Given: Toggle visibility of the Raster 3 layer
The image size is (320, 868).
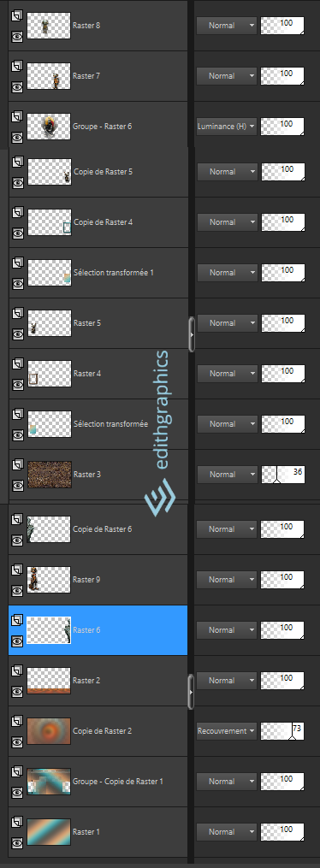Looking at the screenshot, I should [x=17, y=485].
